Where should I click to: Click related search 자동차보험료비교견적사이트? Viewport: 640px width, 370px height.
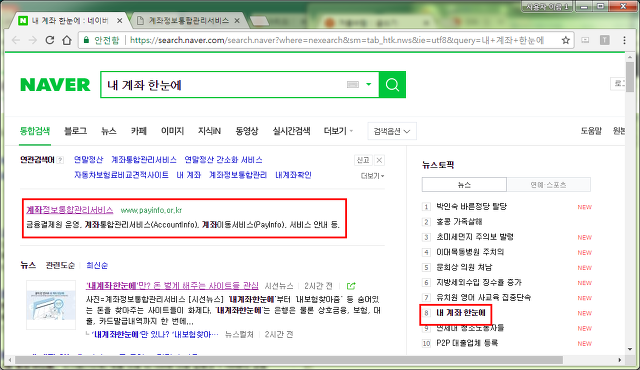coord(121,175)
